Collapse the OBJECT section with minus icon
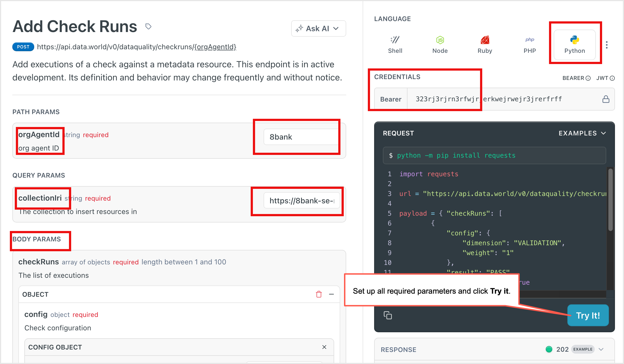Screen dimensions: 624x364 (x=331, y=294)
